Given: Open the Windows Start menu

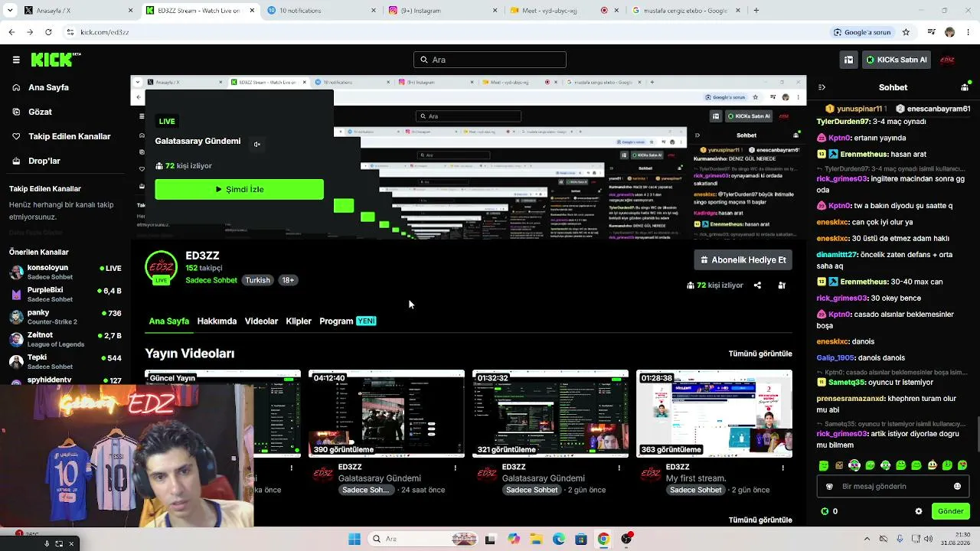Looking at the screenshot, I should point(354,539).
